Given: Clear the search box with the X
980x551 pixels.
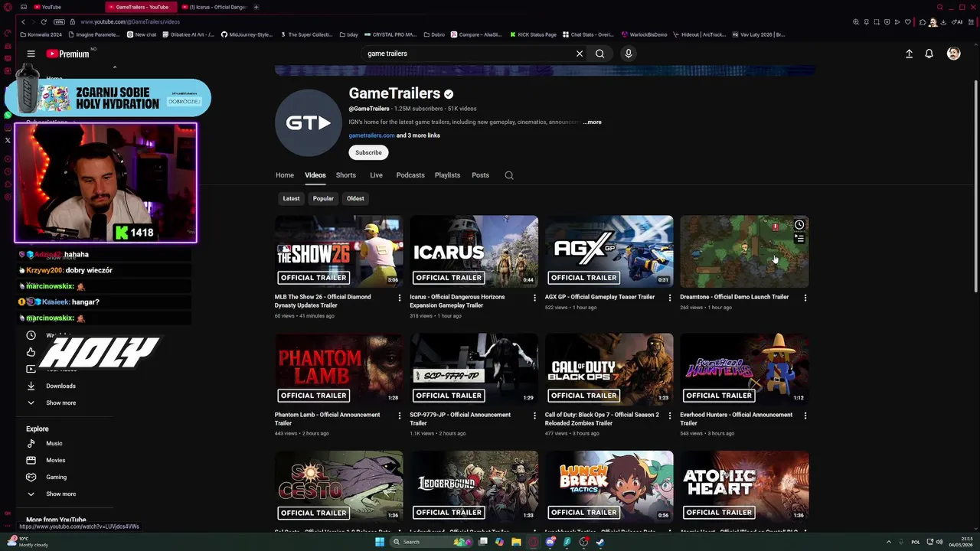Looking at the screenshot, I should (x=580, y=54).
